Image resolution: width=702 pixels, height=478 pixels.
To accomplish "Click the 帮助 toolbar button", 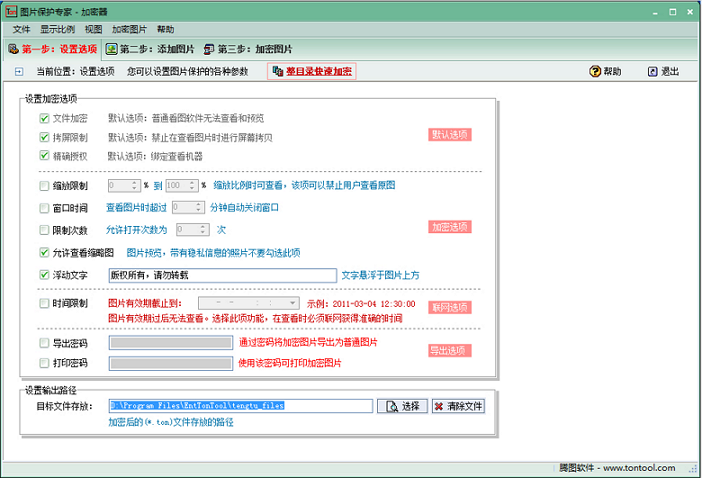I will click(605, 71).
